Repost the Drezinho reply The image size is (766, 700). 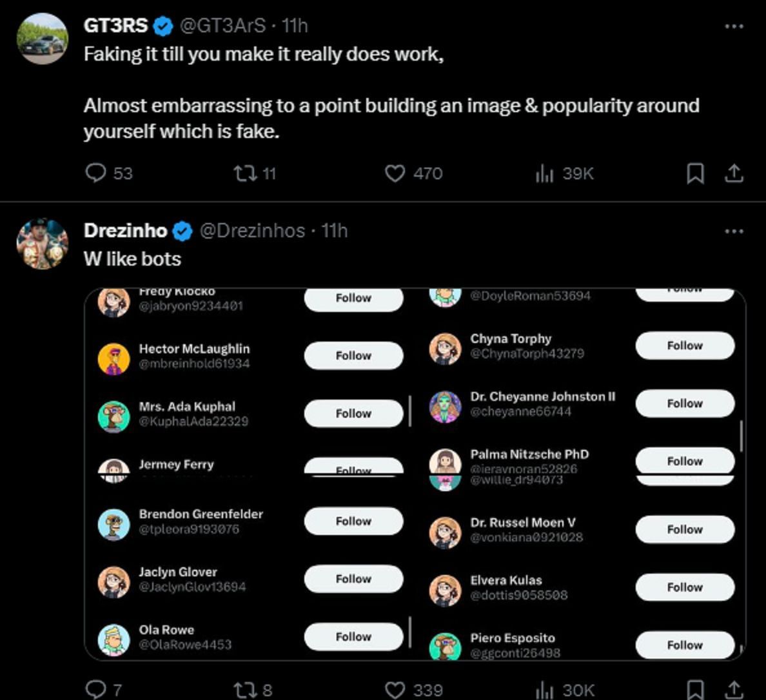coord(245,690)
